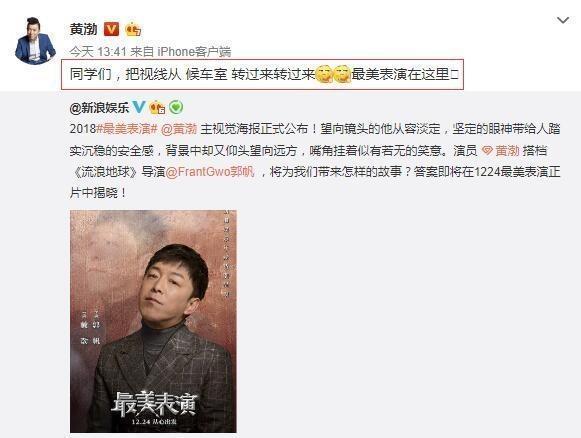Open the @黄渤 mention in repost
Viewport: 581px width, 438px height.
(179, 129)
